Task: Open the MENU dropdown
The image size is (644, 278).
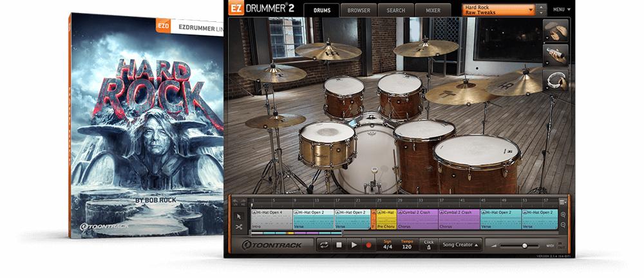Action: click(562, 10)
